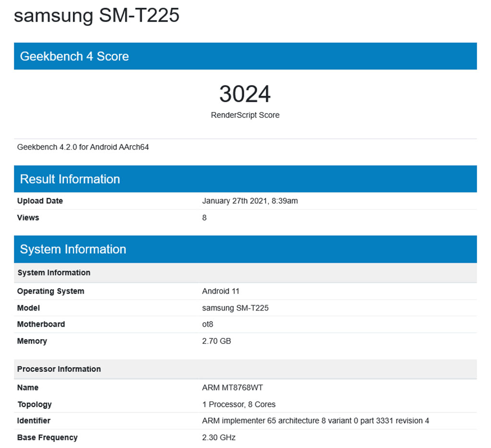Click the 'Operating System' row label
The width and height of the screenshot is (491, 448).
(51, 291)
